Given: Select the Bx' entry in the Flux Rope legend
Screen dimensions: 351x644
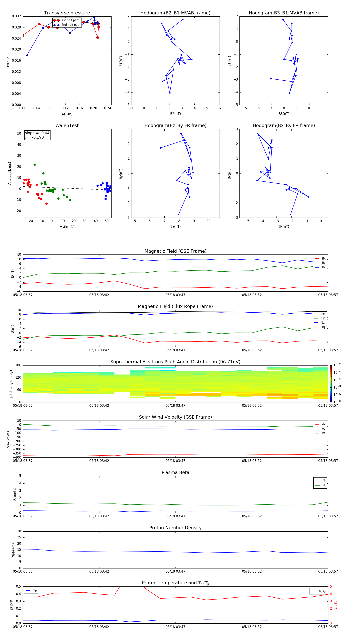Looking at the screenshot, I should point(320,314).
